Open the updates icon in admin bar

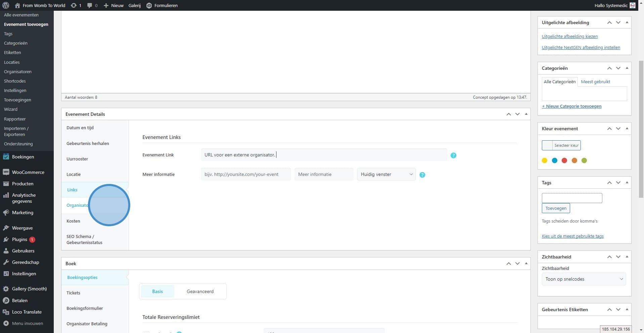pos(74,5)
